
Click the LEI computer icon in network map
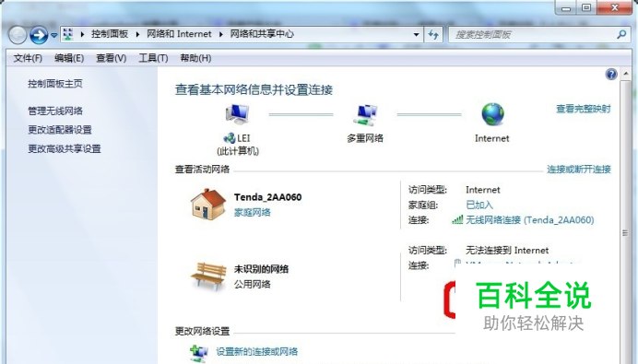(237, 114)
